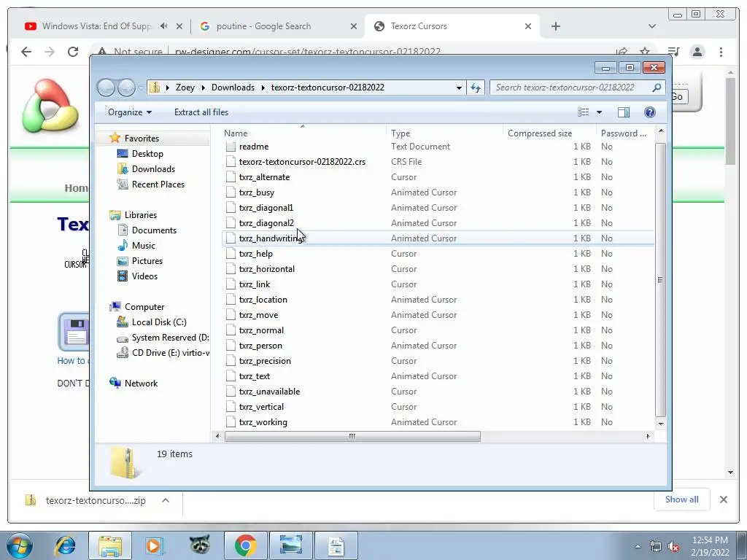The height and width of the screenshot is (560, 747).
Task: Open the view options dropdown arrow
Action: [600, 112]
